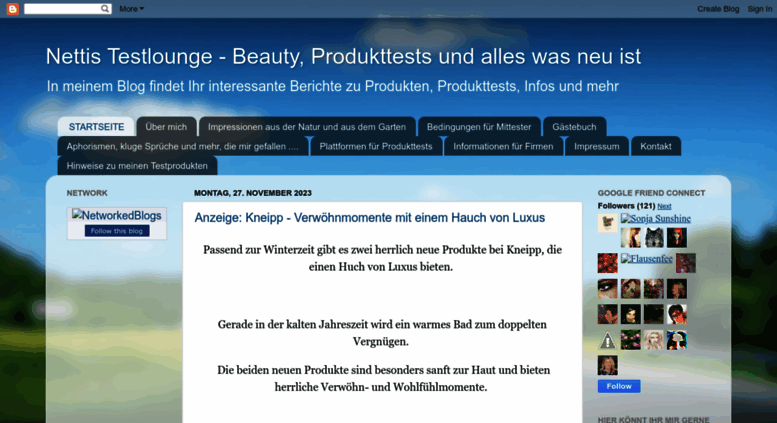Open the Kontakt tab

(656, 146)
